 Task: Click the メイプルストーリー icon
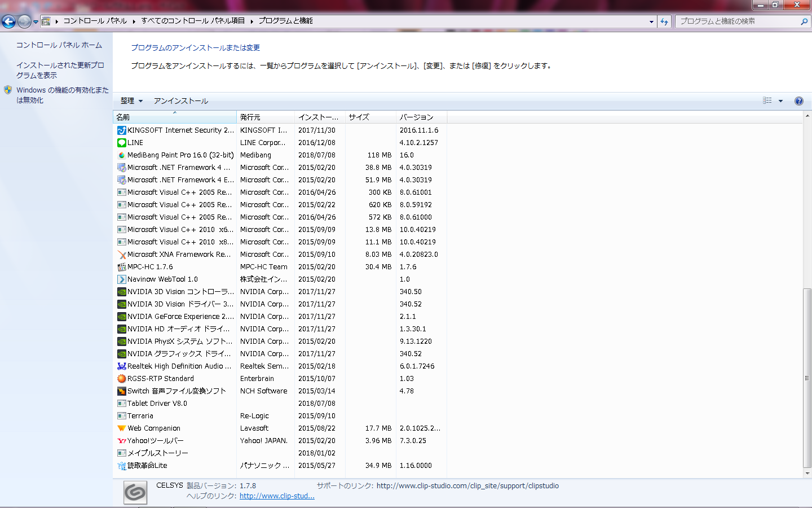[x=121, y=453]
